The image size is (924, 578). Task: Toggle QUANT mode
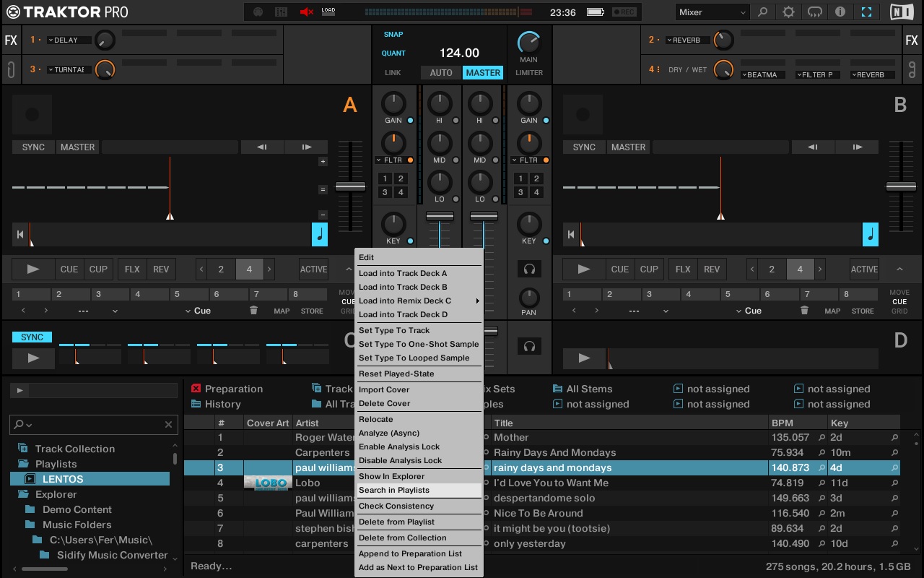[x=393, y=53]
